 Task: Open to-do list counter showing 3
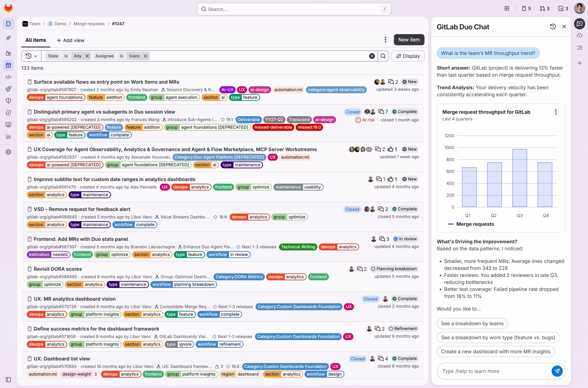click(563, 9)
